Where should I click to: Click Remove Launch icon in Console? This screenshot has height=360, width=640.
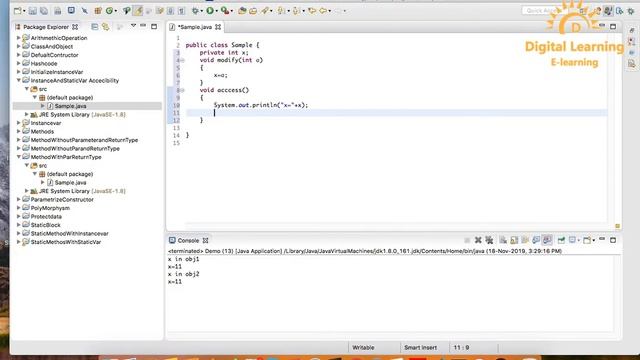pyautogui.click(x=478, y=240)
